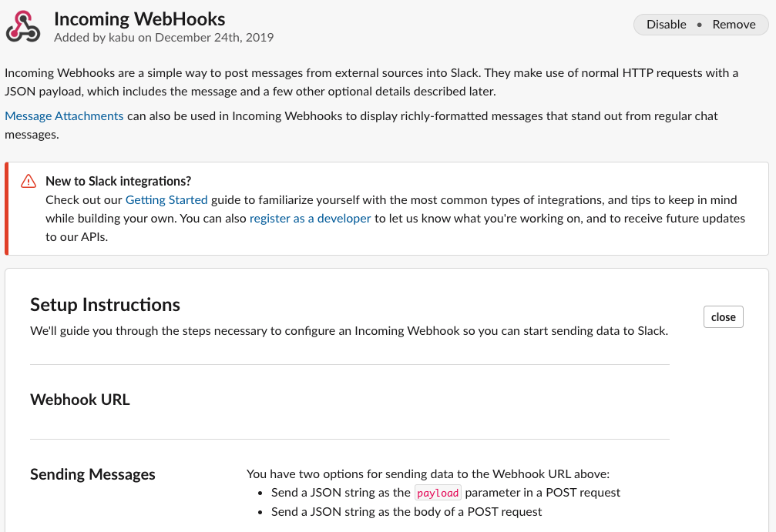Click the New to Slack integrations heading
The image size is (776, 532).
pos(118,182)
